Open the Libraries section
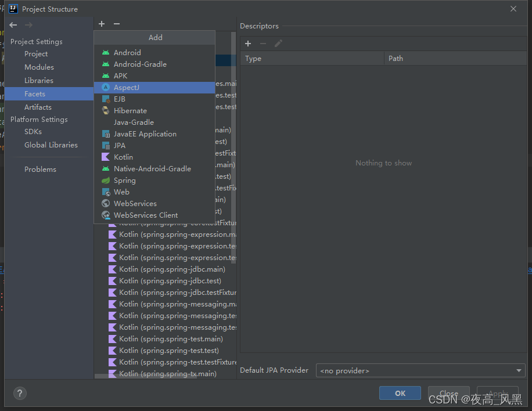Image resolution: width=532 pixels, height=411 pixels. coord(49,80)
